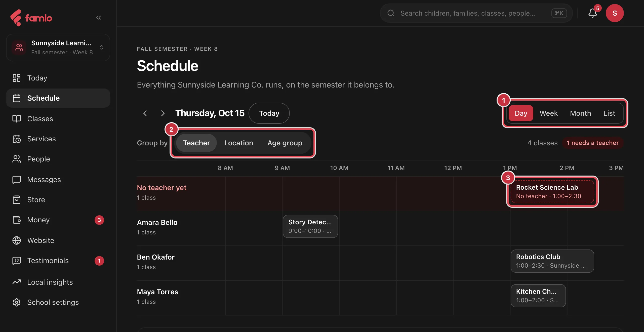Click the Today date button
Screen dimensions: 644x332
pos(269,113)
